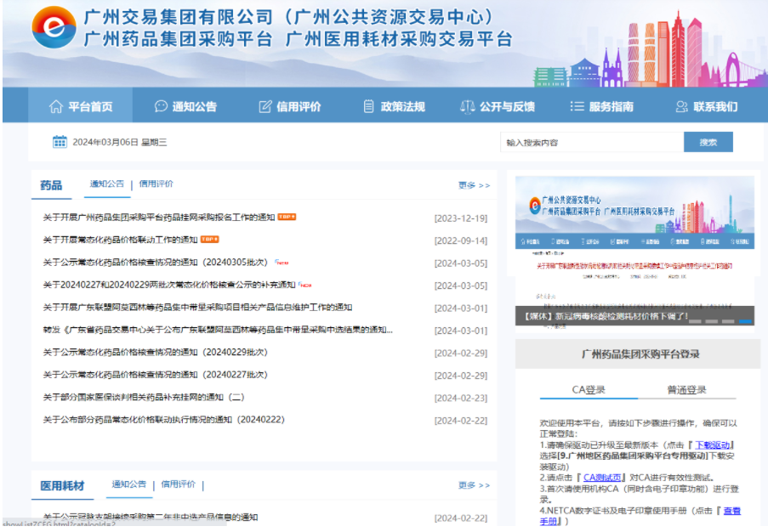Click the scales icon for 公开与反馈
Image resolution: width=768 pixels, height=532 pixels.
pos(467,106)
